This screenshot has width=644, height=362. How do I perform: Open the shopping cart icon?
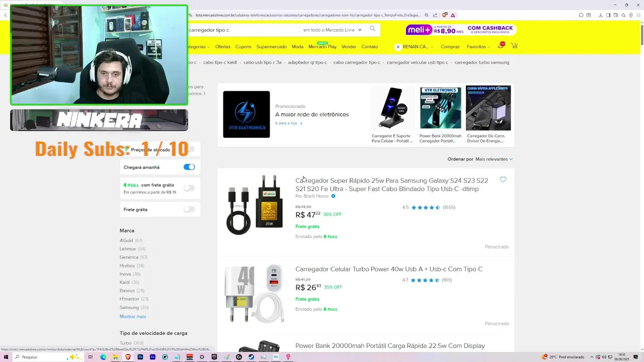coord(514,46)
